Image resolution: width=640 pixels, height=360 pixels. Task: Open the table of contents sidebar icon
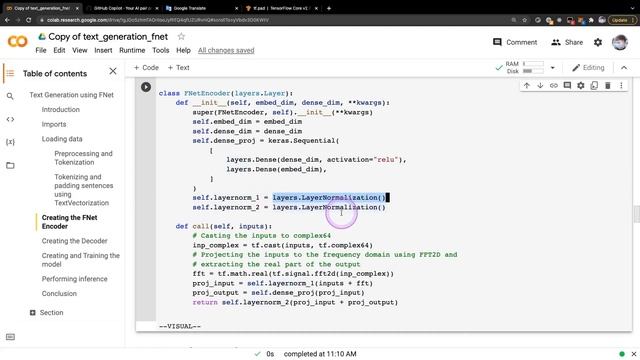point(10,73)
